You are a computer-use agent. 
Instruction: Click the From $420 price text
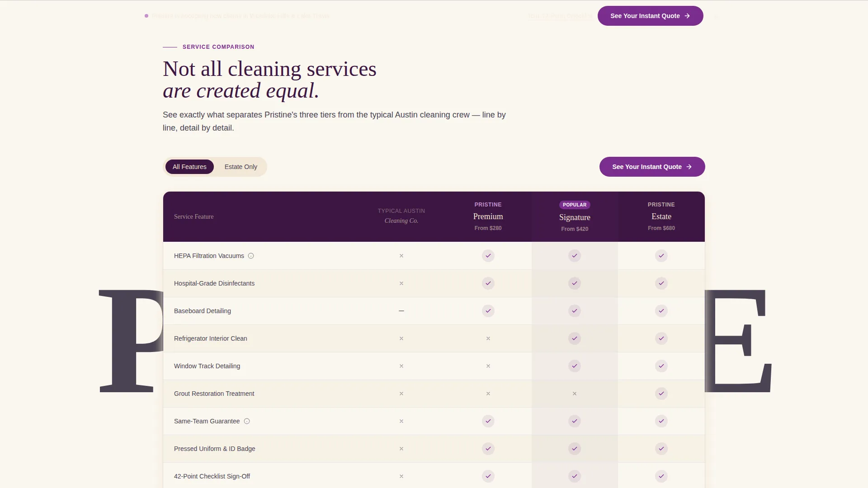coord(575,229)
